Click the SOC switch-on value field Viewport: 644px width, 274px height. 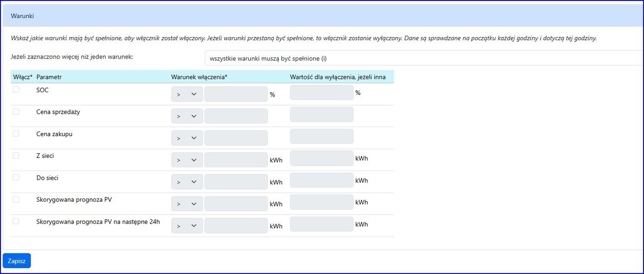[236, 94]
